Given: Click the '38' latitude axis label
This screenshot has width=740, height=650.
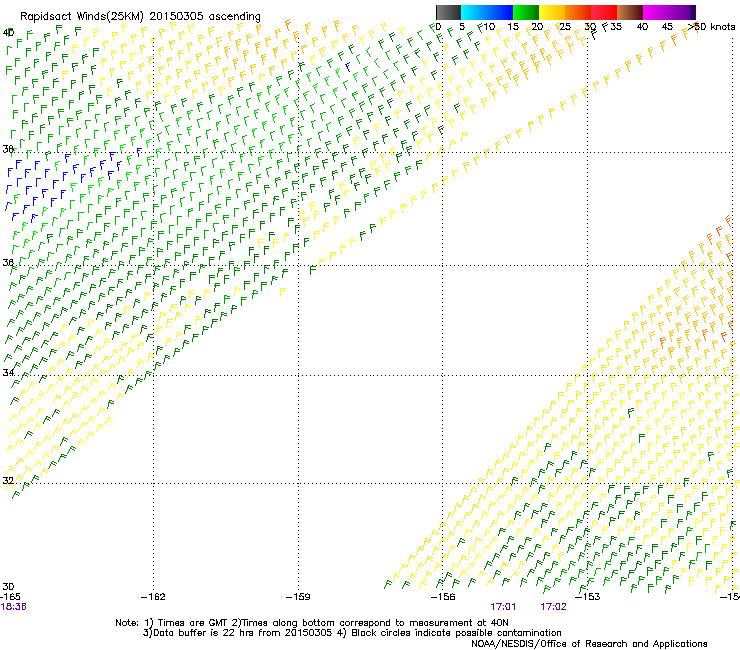Looking at the screenshot, I should point(8,149).
